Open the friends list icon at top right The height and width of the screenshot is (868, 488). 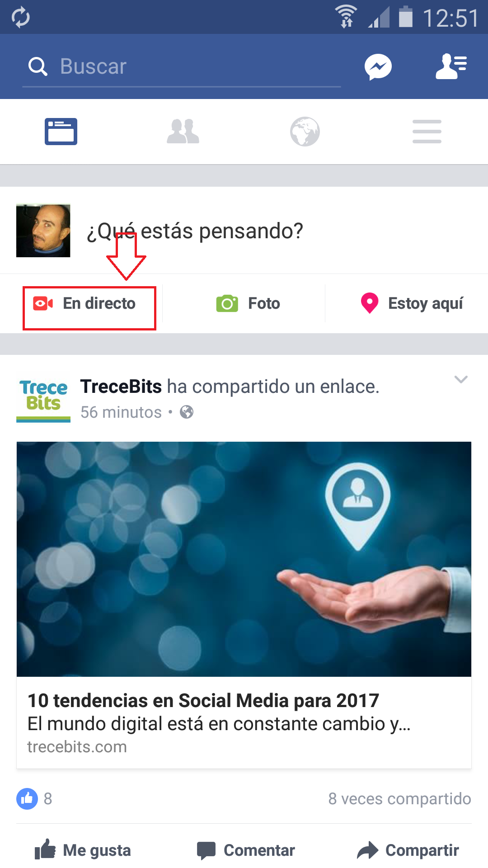coord(451,66)
